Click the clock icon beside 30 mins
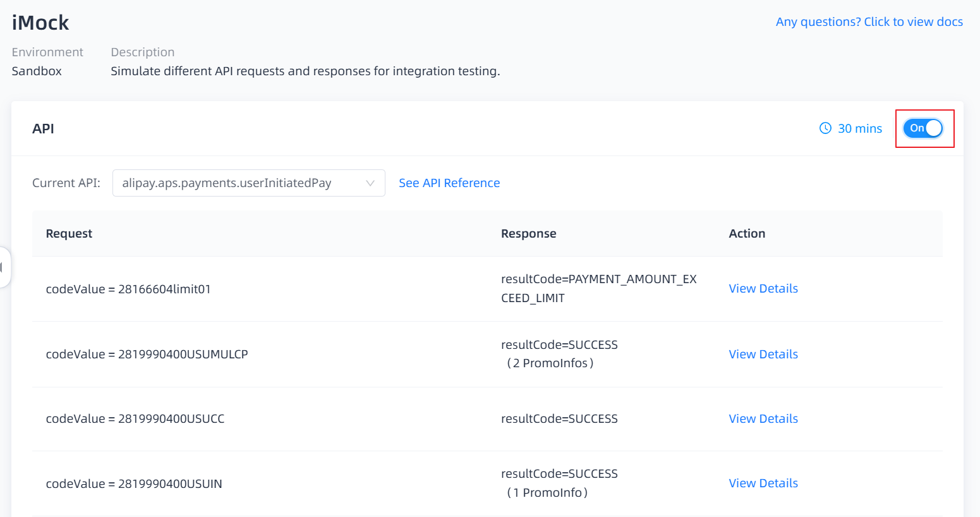Viewport: 980px width, 517px height. point(825,128)
